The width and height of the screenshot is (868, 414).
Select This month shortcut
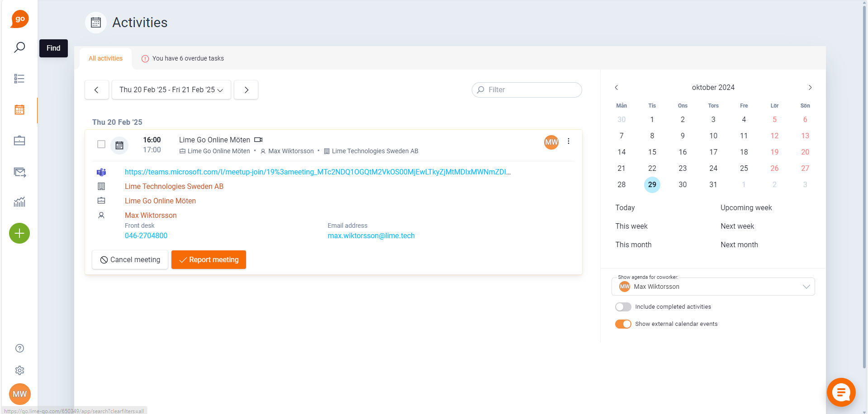click(x=633, y=245)
